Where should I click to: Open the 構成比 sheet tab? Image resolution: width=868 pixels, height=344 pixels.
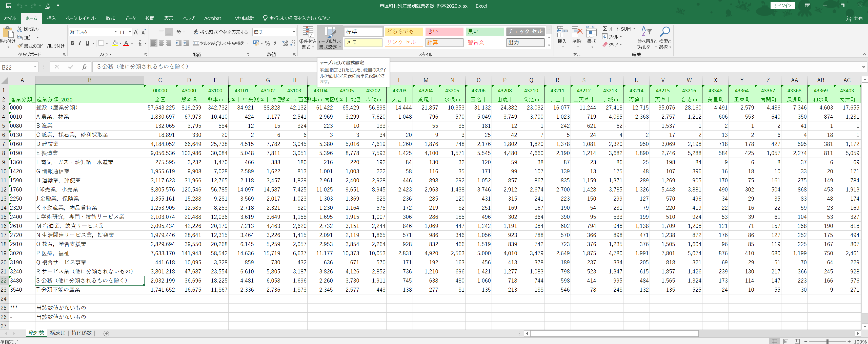[x=58, y=333]
